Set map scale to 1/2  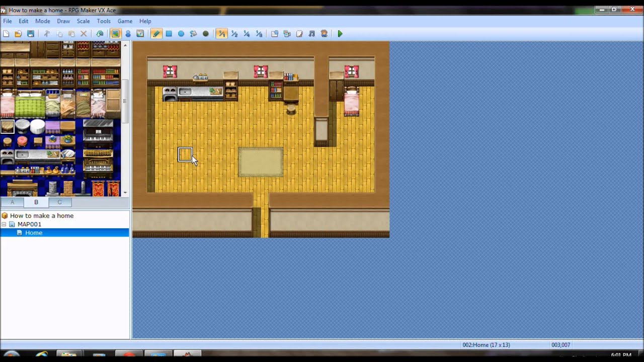click(234, 34)
